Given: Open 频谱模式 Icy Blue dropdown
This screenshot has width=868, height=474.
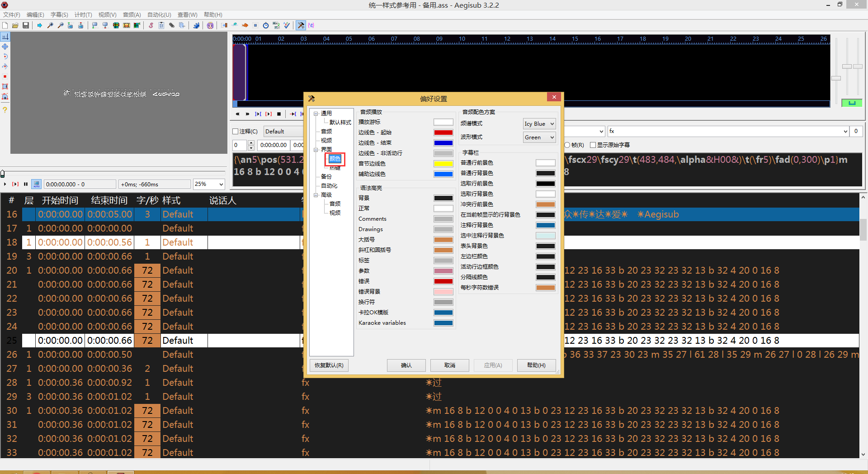Looking at the screenshot, I should coord(539,124).
